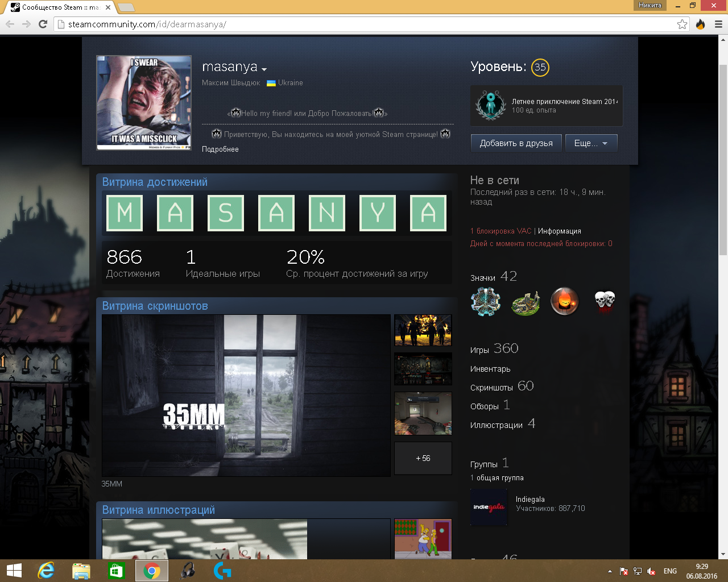Click the page vertical scrollbar thumb
Screen dimensions: 728x582
(723, 160)
